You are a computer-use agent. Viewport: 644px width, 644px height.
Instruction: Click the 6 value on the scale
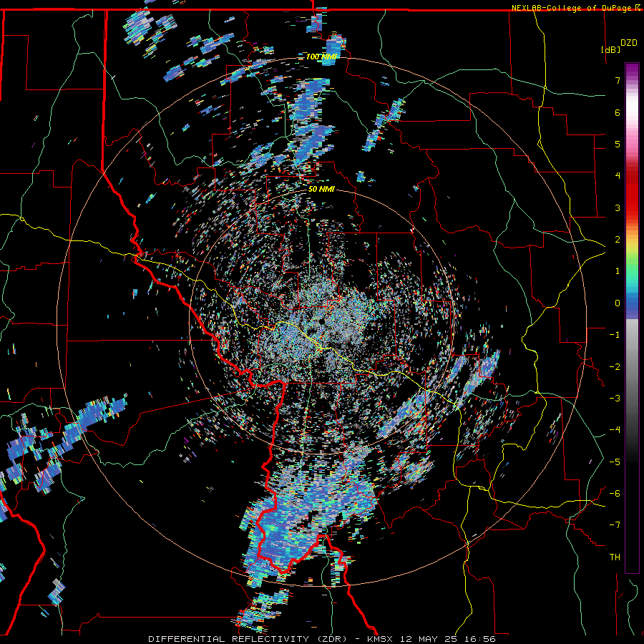tap(618, 112)
